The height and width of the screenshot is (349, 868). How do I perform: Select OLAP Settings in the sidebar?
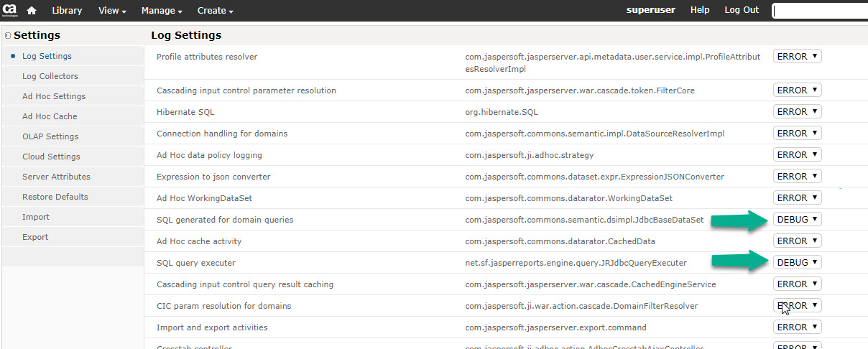pyautogui.click(x=50, y=136)
